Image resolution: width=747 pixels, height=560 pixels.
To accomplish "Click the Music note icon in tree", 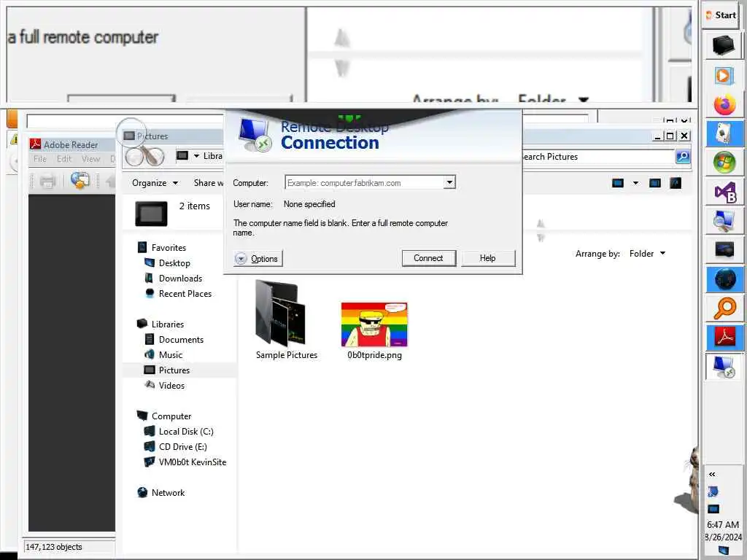I will tap(149, 354).
